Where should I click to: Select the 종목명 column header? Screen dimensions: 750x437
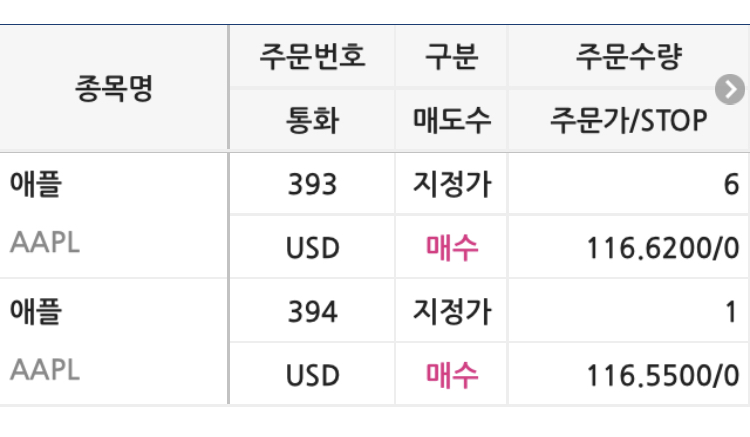[113, 90]
